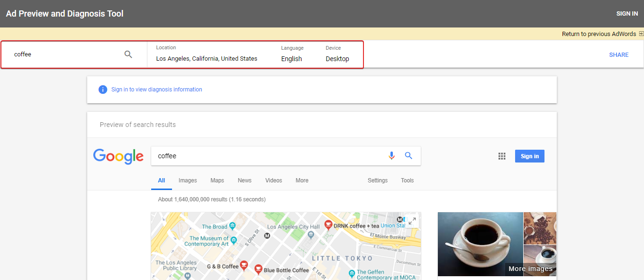Click the microphone voice search icon

coord(391,155)
